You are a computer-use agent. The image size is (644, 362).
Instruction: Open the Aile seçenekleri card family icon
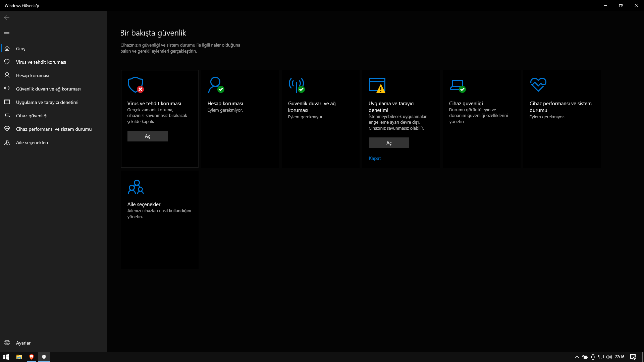136,187
